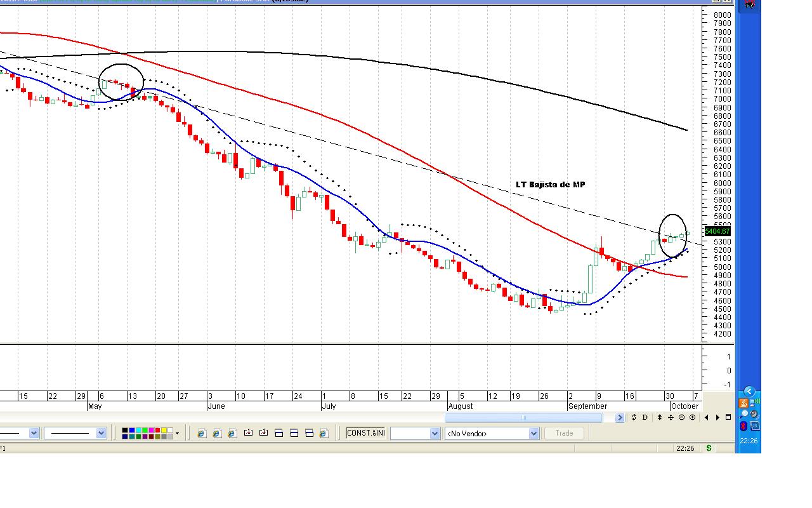
Task: Click the vertical double-arrow scale icon
Action: point(660,417)
